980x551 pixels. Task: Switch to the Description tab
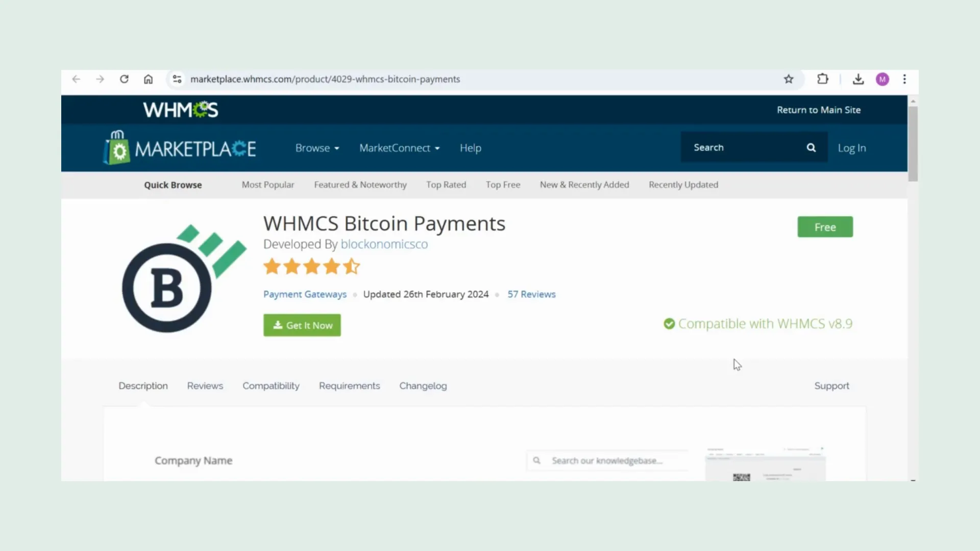143,386
